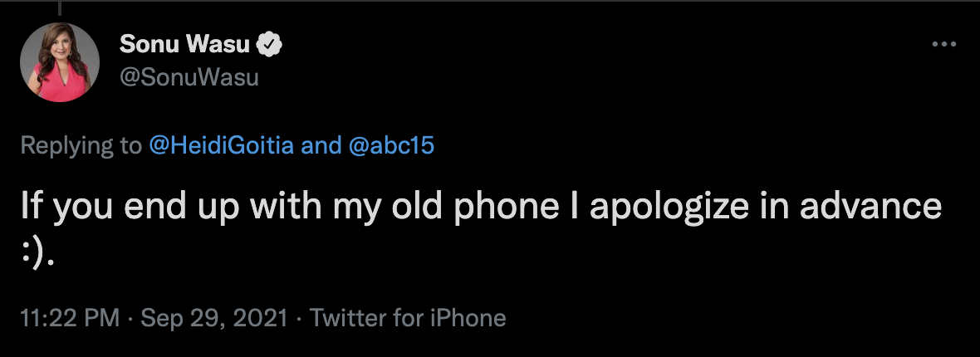
Task: Click the verified badge beside Sonu Wasu
Action: click(271, 45)
